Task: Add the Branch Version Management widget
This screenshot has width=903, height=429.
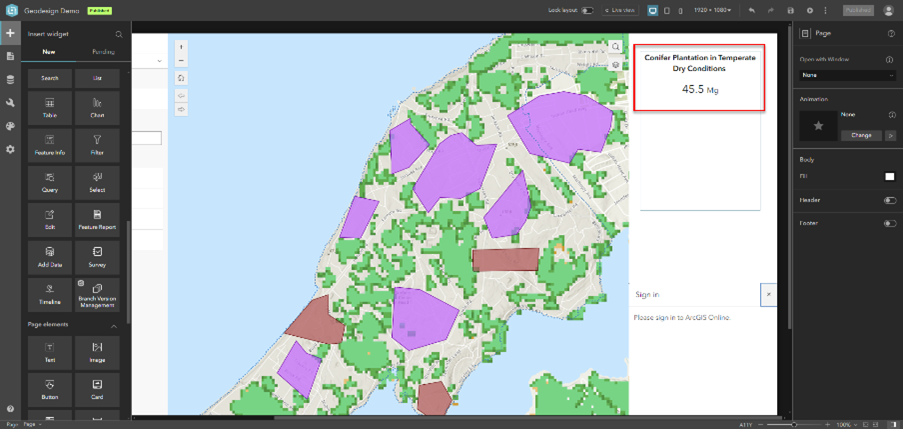Action: point(97,295)
